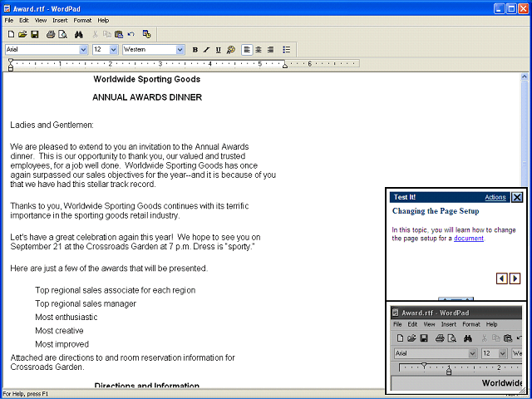The width and height of the screenshot is (532, 399).
Task: Click the Find binoculars icon
Action: click(x=79, y=34)
